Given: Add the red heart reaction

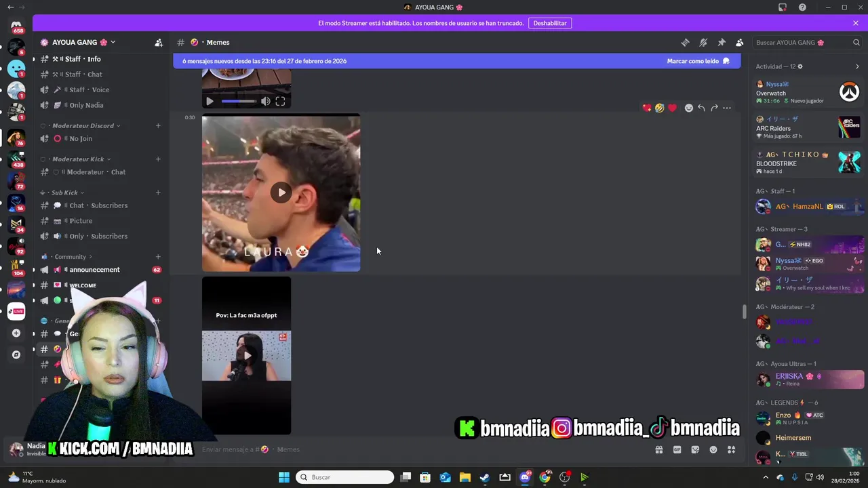Looking at the screenshot, I should tap(672, 108).
